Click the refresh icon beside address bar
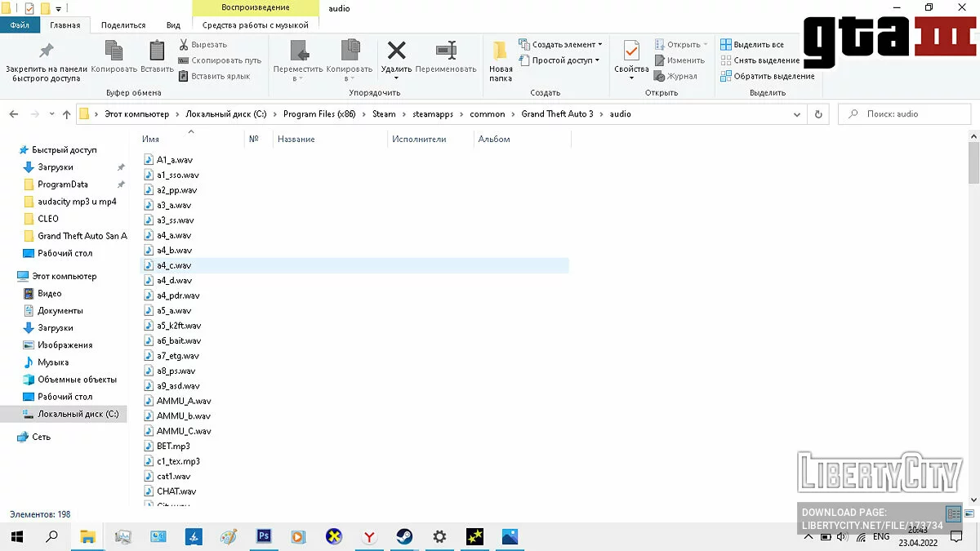Screen dimensions: 980x551 tap(818, 114)
